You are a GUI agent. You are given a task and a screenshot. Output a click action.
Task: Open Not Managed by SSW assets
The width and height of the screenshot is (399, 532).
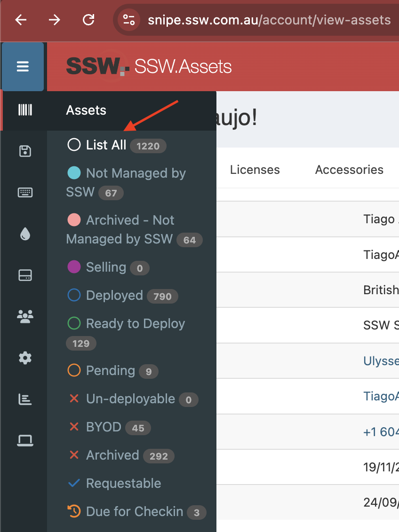click(x=126, y=183)
